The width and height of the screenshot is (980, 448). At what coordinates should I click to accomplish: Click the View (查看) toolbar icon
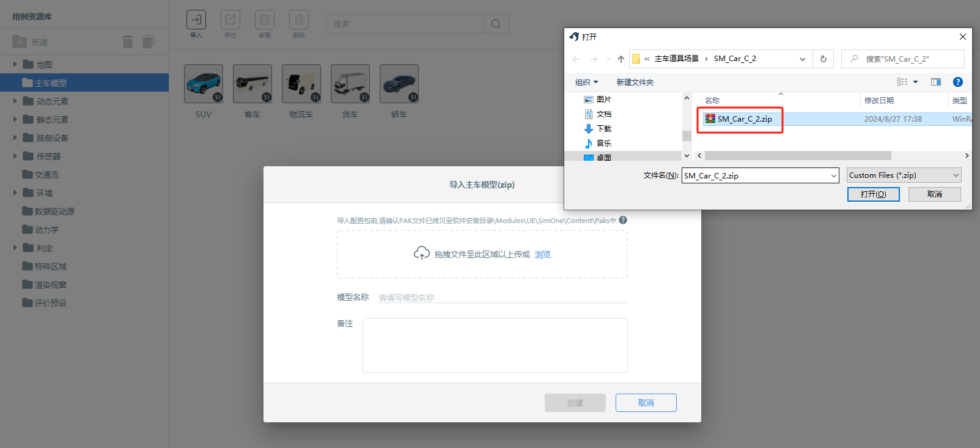click(265, 20)
